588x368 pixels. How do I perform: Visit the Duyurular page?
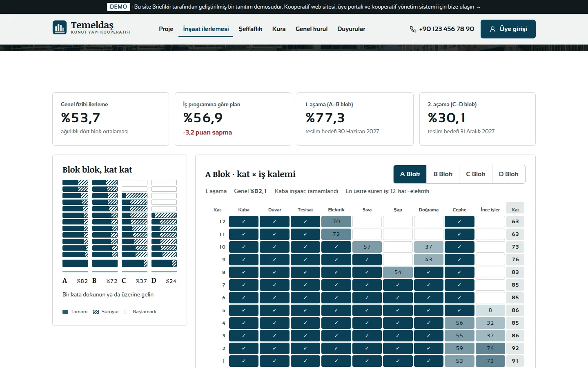coord(351,29)
